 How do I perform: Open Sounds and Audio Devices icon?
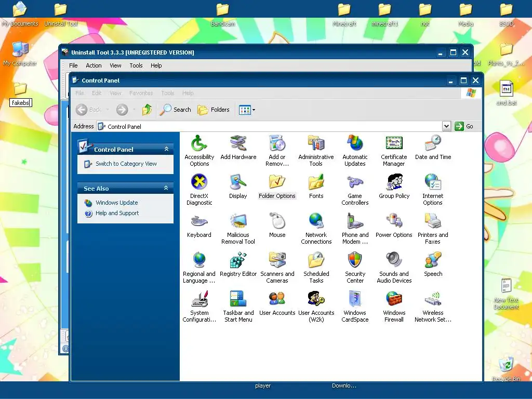(394, 268)
